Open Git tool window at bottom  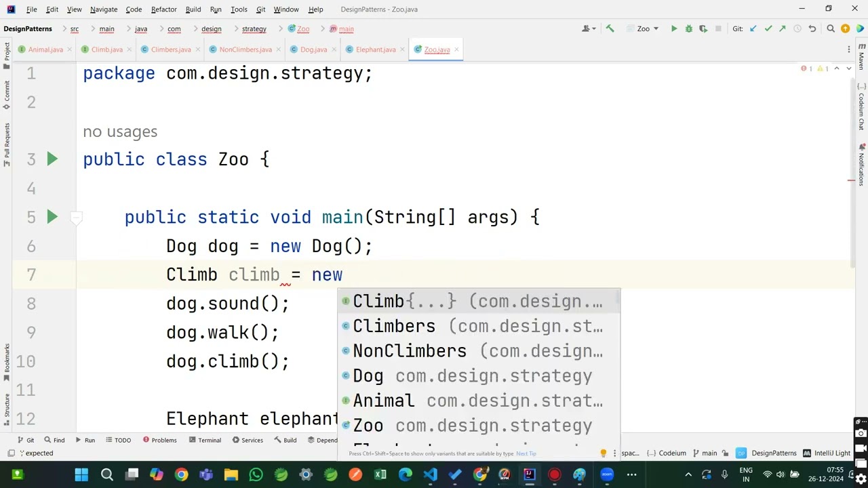(26, 440)
